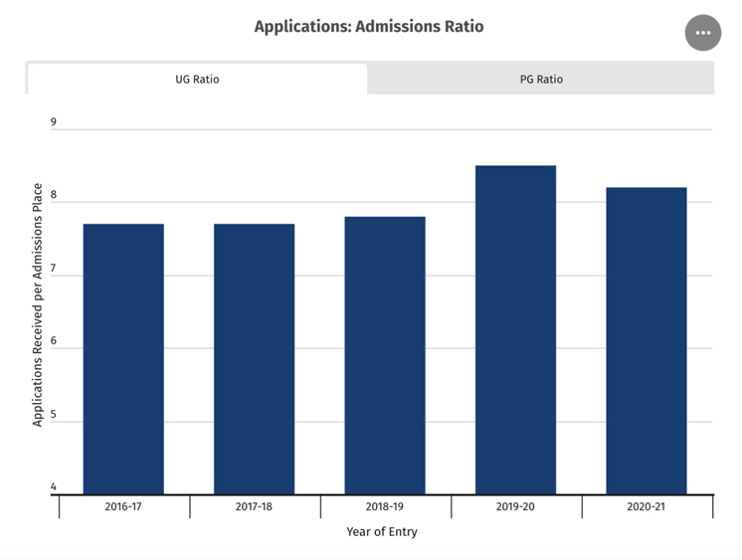Select the tallest bar for 2019-20
Viewport: 742px width, 560px height.
tap(515, 329)
